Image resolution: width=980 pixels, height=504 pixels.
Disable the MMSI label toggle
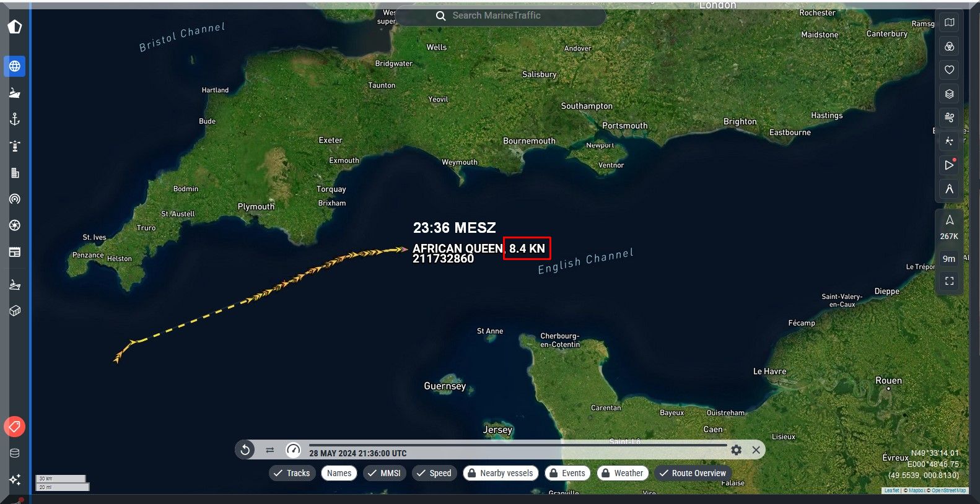coord(384,473)
